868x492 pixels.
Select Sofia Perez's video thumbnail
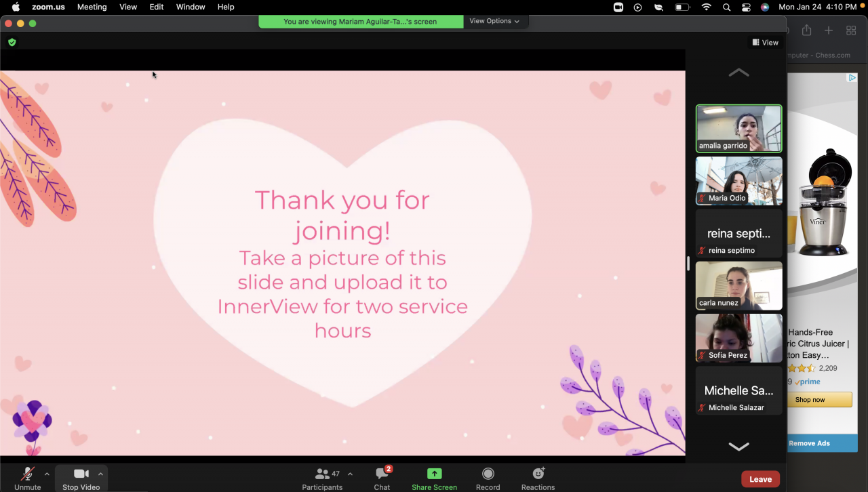(738, 337)
